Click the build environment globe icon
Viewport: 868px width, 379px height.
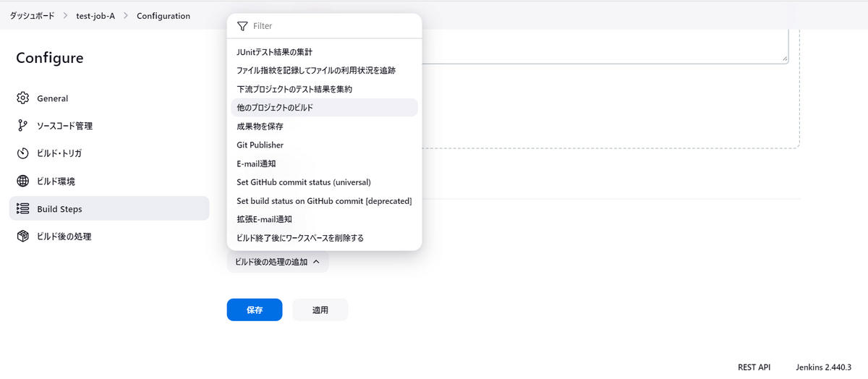pyautogui.click(x=22, y=181)
